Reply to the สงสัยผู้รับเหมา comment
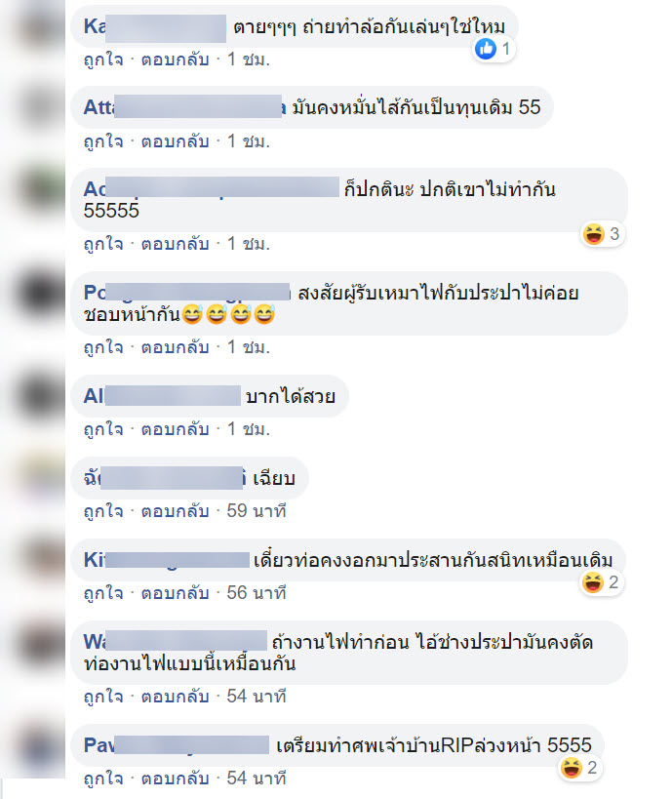This screenshot has height=799, width=672. (175, 347)
